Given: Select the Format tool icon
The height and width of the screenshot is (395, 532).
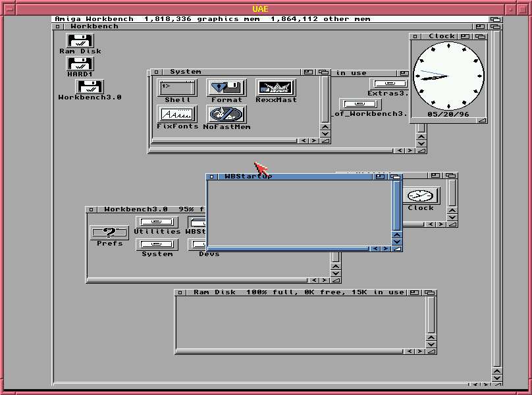Looking at the screenshot, I should click(x=226, y=88).
